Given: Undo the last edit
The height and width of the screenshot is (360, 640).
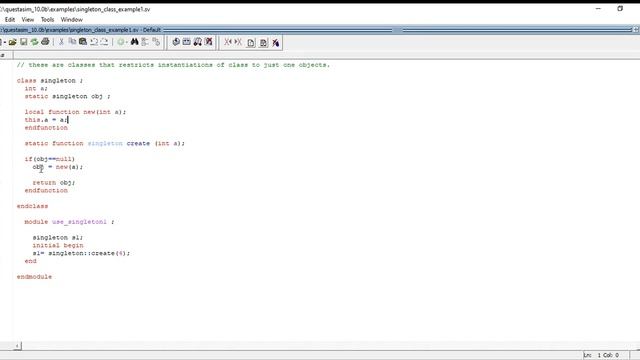Looking at the screenshot, I should [x=94, y=42].
